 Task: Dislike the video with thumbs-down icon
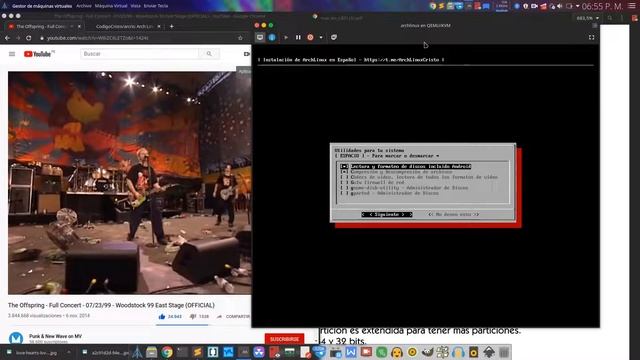tap(193, 316)
